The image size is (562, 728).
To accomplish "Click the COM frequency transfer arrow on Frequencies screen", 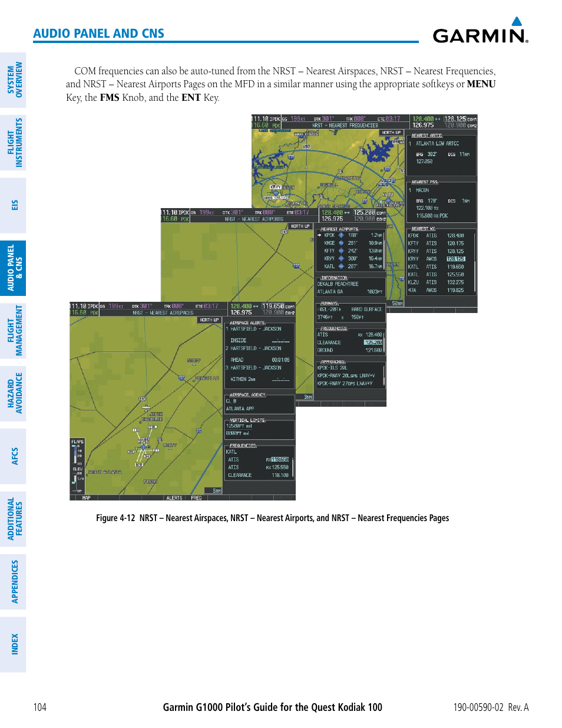I will [438, 119].
